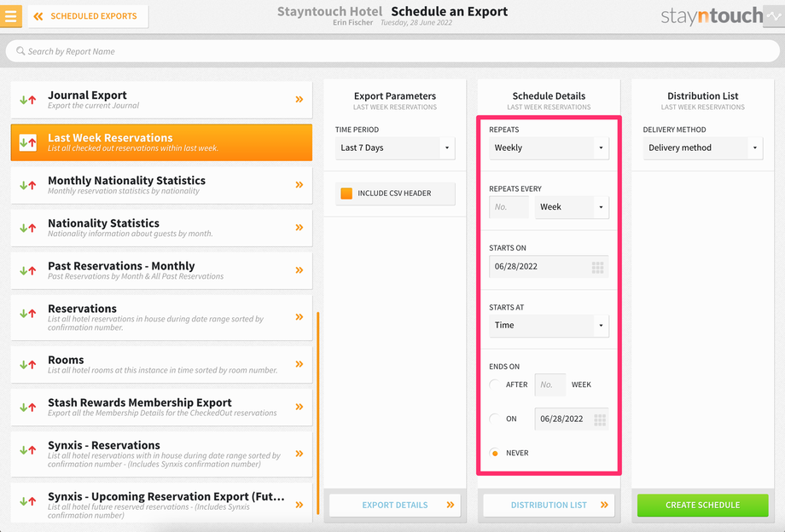Click the Synxis - Reservations arrows icon
The image size is (785, 532).
[x=28, y=450]
